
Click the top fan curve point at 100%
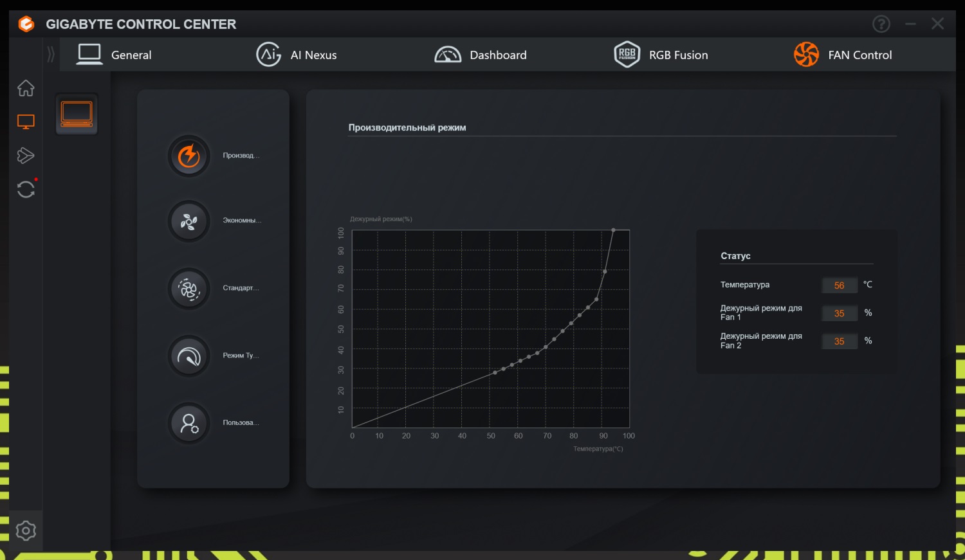pyautogui.click(x=613, y=230)
